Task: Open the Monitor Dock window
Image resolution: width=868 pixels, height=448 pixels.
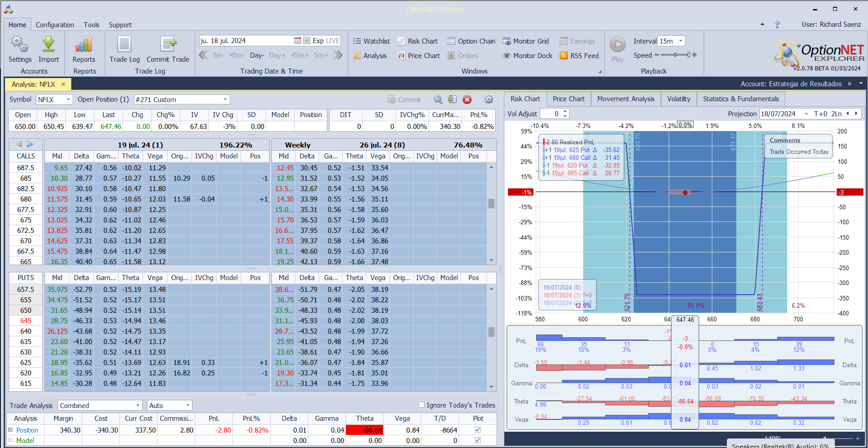Action: coord(528,56)
